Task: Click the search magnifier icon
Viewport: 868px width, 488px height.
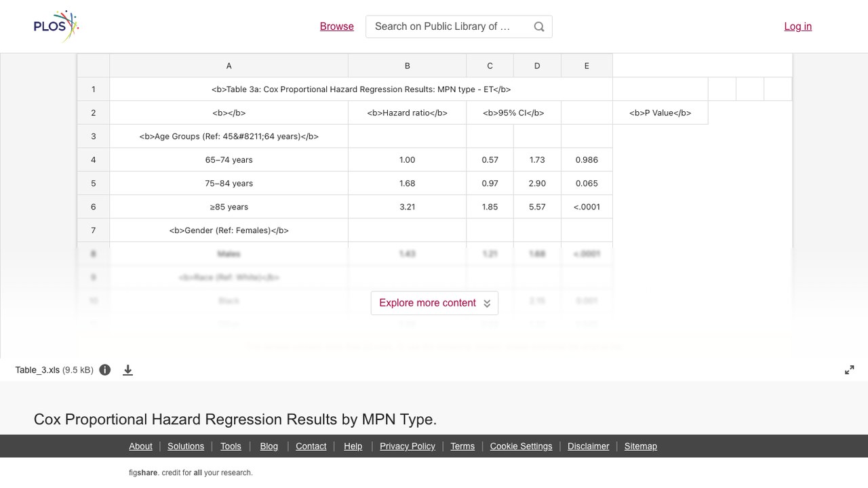Action: tap(539, 26)
